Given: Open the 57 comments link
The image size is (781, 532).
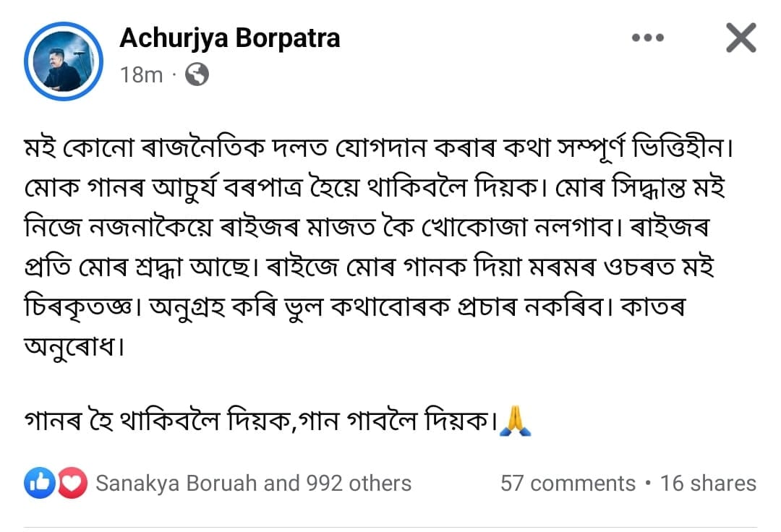Looking at the screenshot, I should 568,483.
